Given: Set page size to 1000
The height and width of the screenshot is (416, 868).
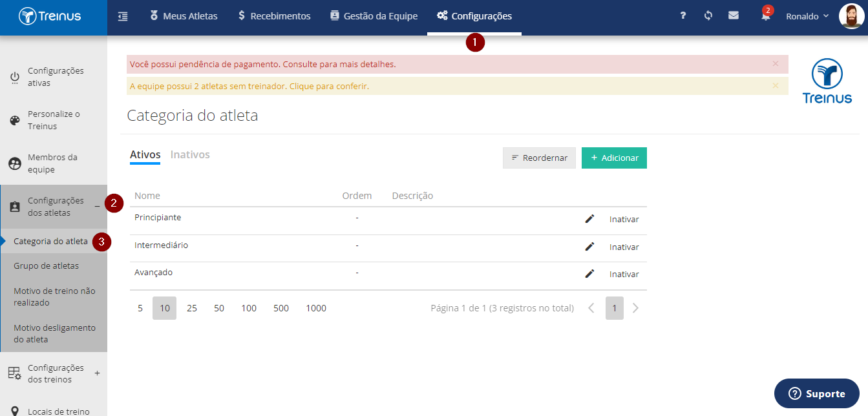Looking at the screenshot, I should [x=316, y=308].
